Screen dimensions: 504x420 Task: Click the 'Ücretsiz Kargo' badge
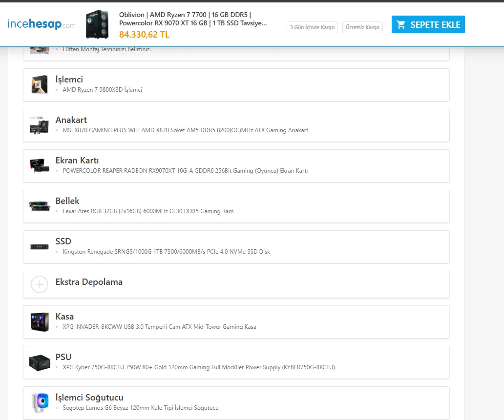362,27
